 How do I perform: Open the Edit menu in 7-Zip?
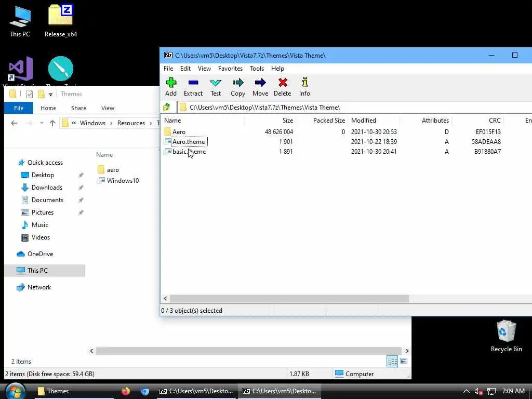pos(185,69)
